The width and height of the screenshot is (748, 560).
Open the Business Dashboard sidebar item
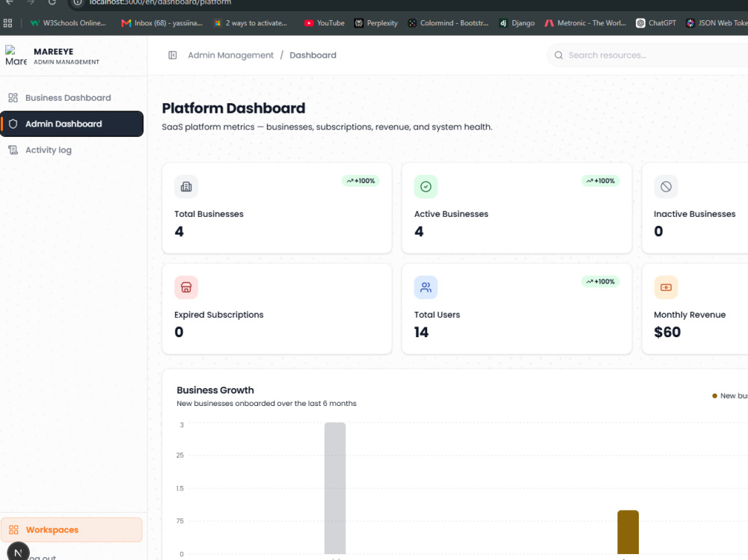pyautogui.click(x=72, y=98)
